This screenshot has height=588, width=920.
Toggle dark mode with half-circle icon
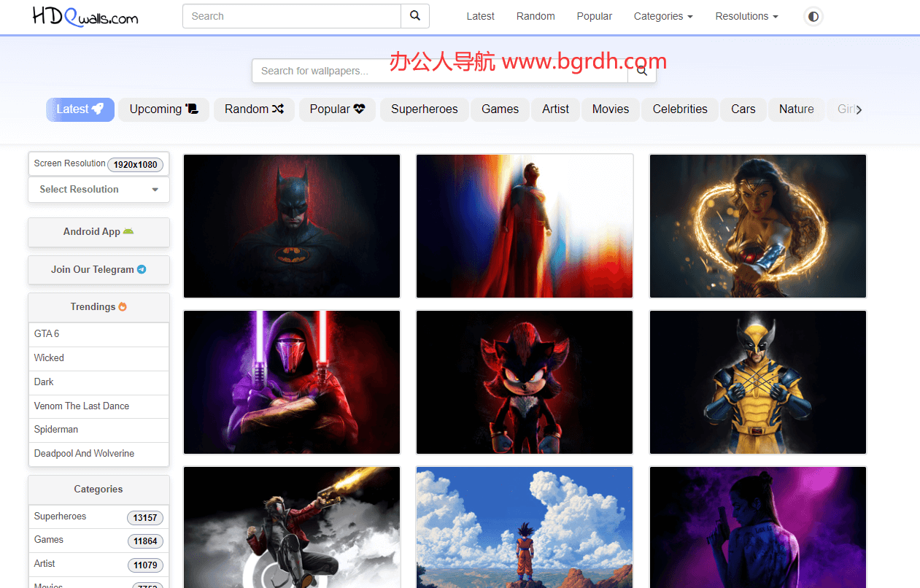(813, 16)
